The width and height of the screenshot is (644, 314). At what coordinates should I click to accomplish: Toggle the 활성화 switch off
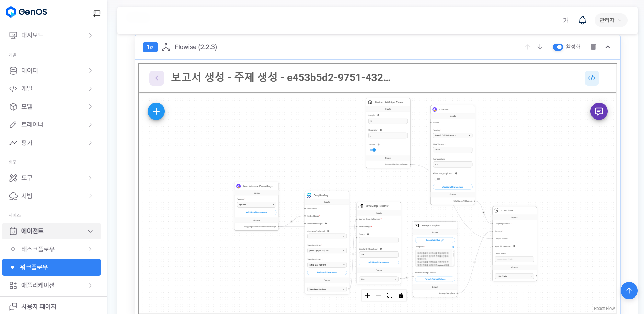557,47
